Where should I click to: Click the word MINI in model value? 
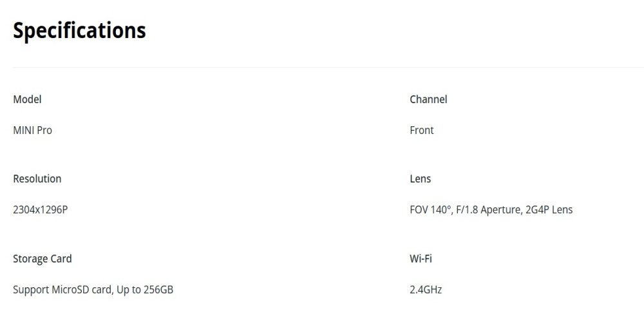(23, 130)
